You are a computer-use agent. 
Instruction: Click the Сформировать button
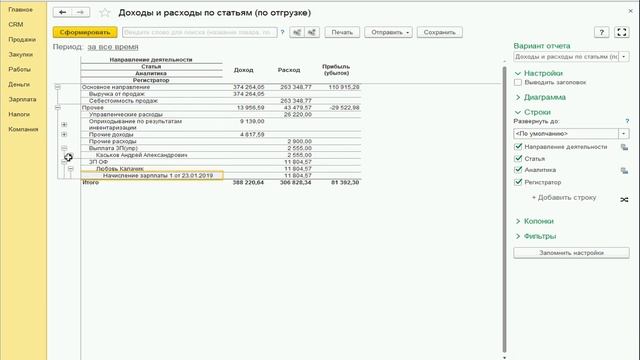pos(85,32)
